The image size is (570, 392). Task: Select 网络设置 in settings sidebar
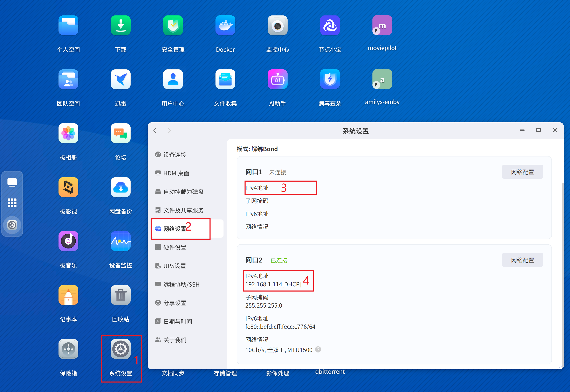coord(187,229)
